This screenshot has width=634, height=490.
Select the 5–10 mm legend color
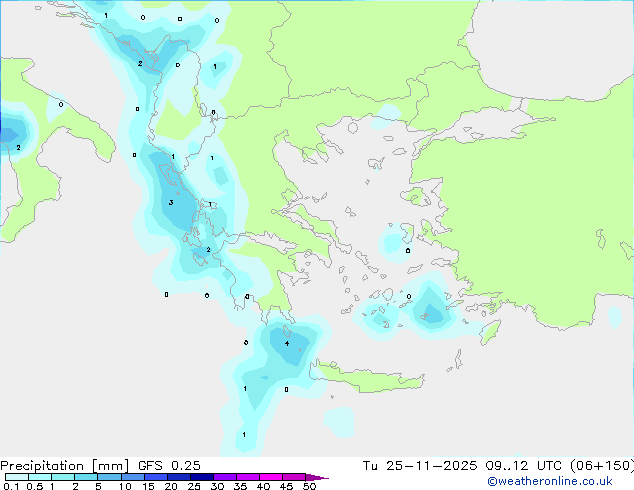[109, 477]
